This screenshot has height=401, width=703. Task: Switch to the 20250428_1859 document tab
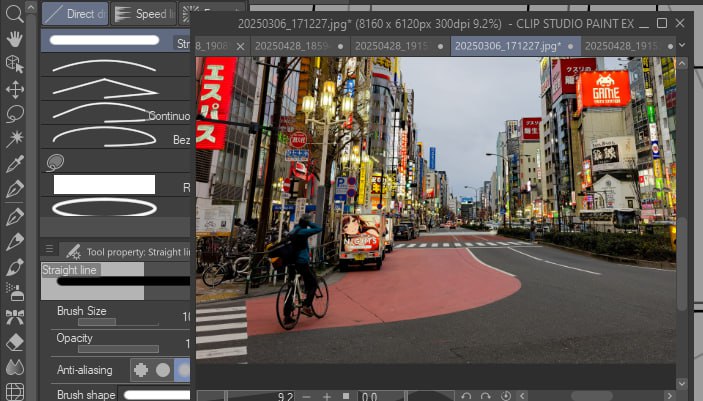pos(292,45)
